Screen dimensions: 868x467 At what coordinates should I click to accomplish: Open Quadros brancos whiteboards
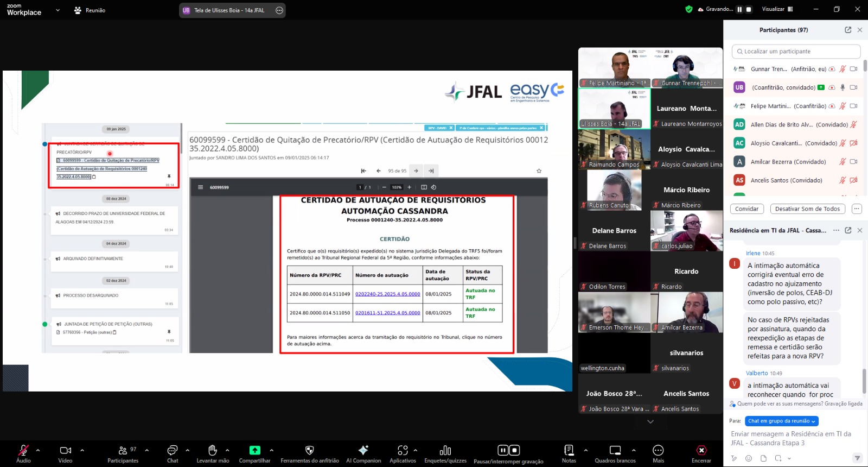tap(615, 453)
